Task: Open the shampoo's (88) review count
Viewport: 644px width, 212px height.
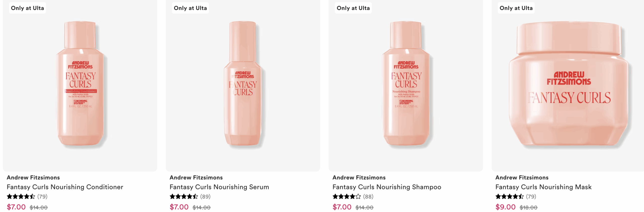Action: pos(368,196)
